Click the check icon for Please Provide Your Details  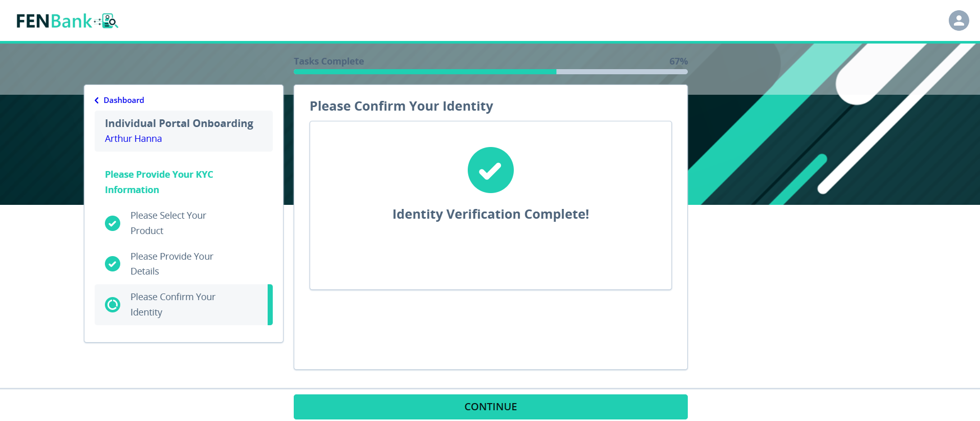click(113, 264)
